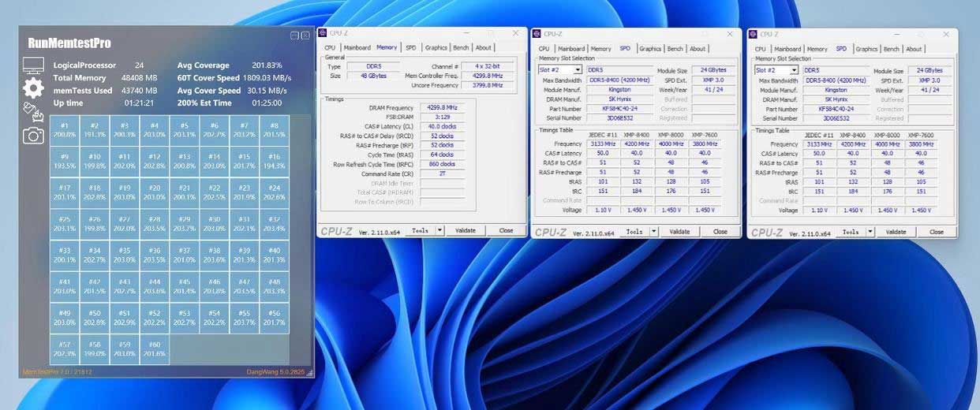Expand Slot #2 dropdown in middle CPU-Z window
Viewport: 980px width, 410px height.
click(x=578, y=70)
